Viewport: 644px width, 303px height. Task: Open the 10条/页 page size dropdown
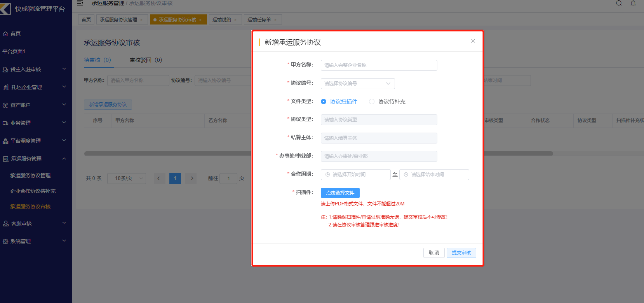pos(127,179)
